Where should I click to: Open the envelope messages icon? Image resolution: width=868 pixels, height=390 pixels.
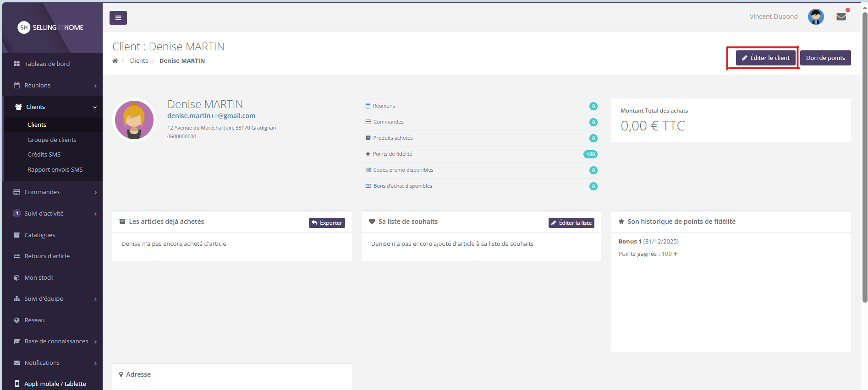841,17
